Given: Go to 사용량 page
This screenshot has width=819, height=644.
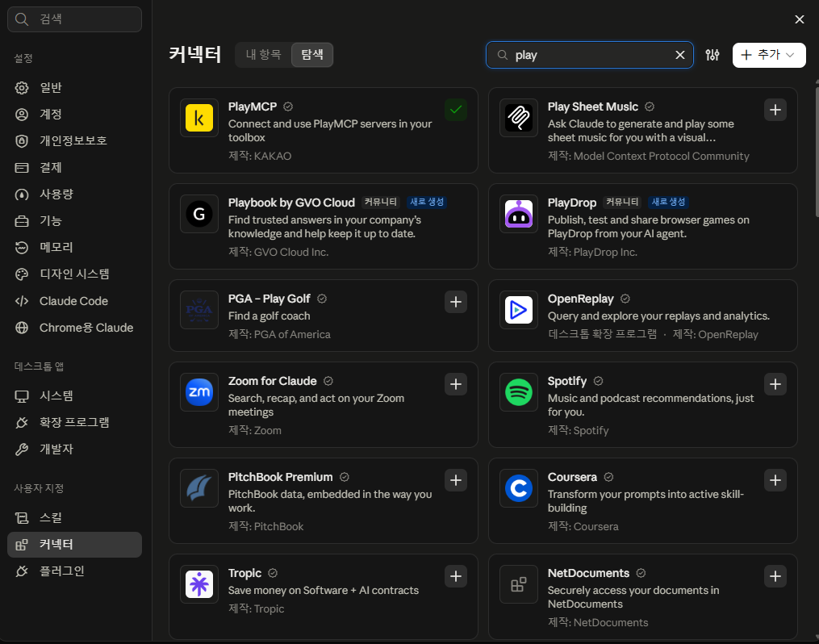Looking at the screenshot, I should pos(75,194).
